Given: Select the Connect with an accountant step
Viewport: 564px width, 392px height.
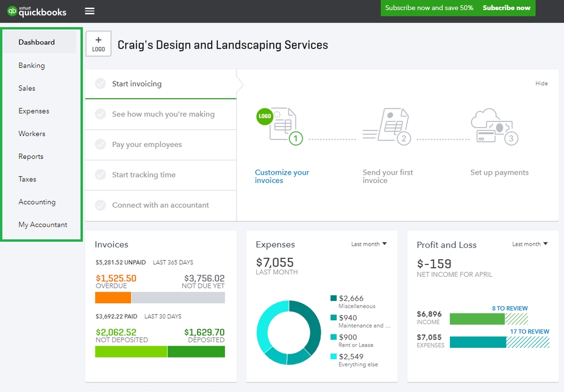Looking at the screenshot, I should pos(160,206).
